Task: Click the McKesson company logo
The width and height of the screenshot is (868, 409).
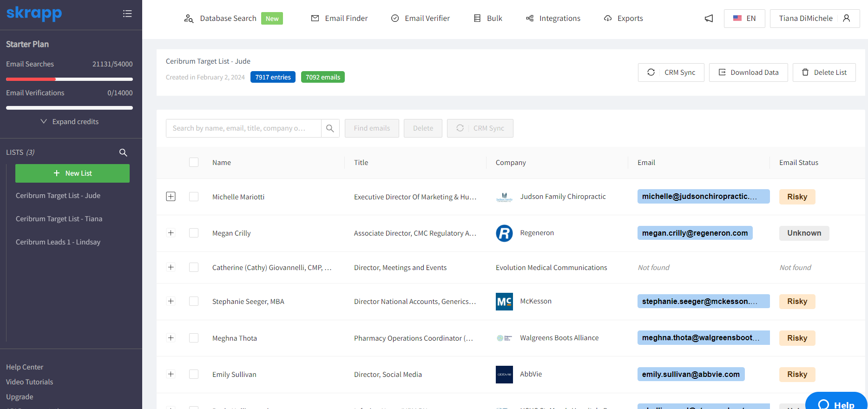Action: pos(504,302)
